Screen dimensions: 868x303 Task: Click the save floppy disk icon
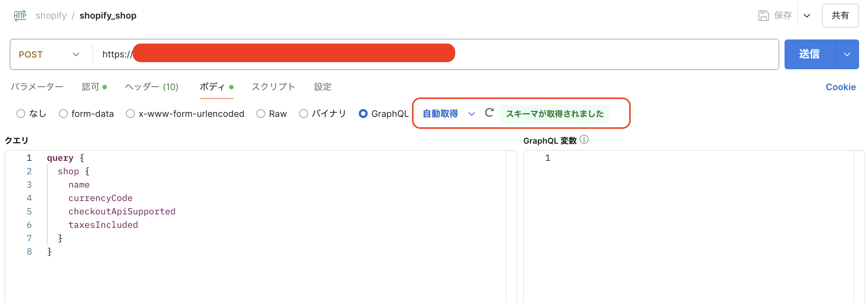tap(763, 16)
